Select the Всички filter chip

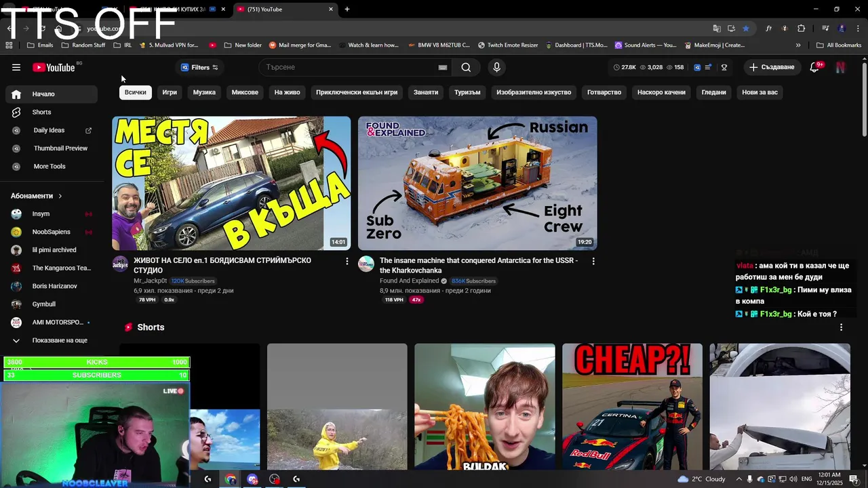135,92
